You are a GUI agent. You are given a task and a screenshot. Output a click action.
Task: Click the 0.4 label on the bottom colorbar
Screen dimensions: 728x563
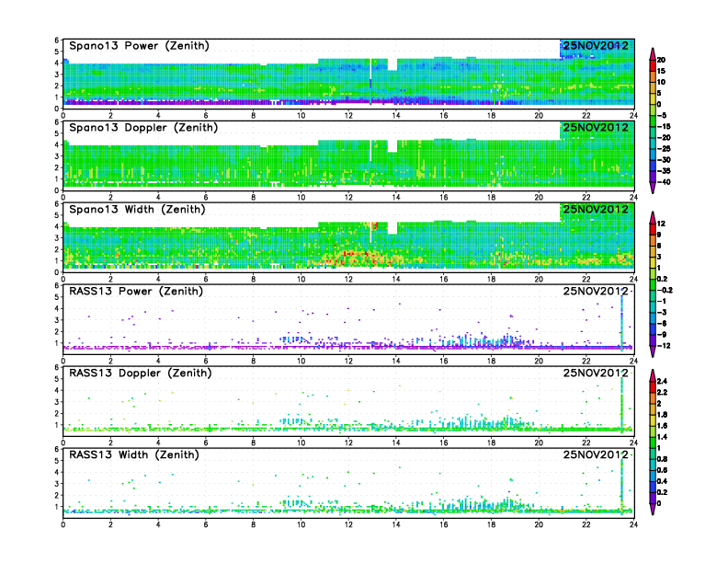point(663,482)
